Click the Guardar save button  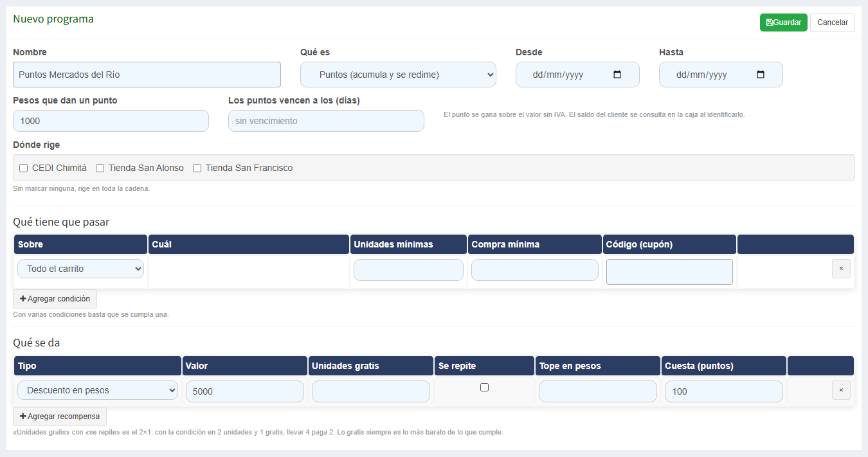(783, 22)
